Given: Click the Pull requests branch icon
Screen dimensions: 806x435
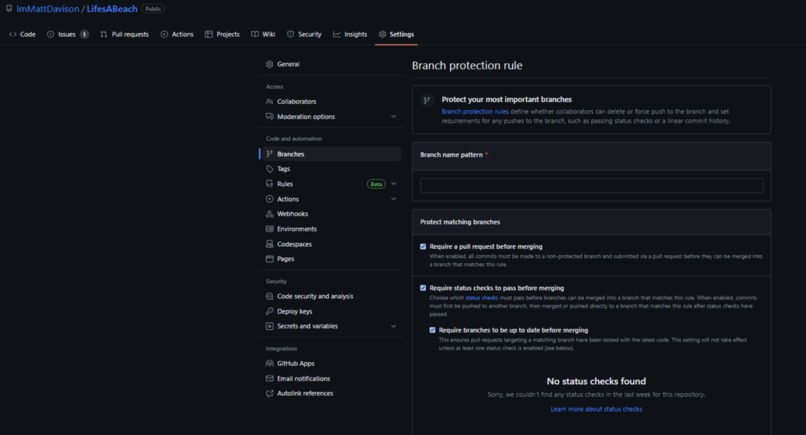Looking at the screenshot, I should click(x=104, y=34).
